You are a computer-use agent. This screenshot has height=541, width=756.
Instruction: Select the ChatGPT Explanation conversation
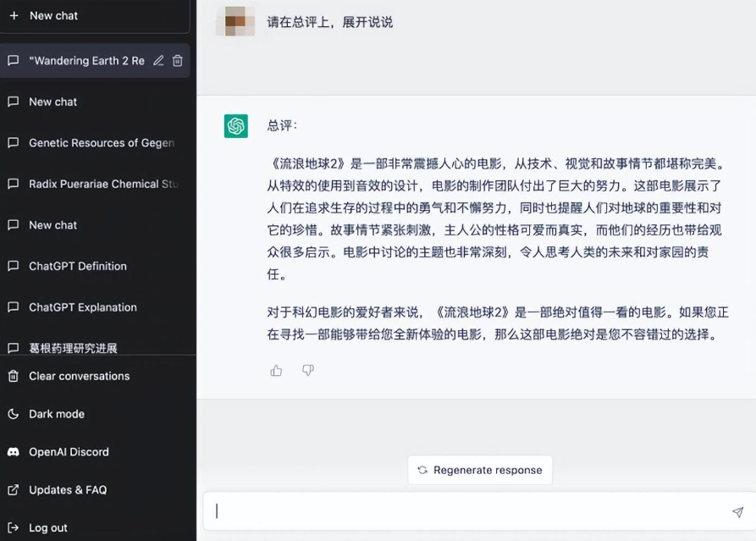coord(82,307)
